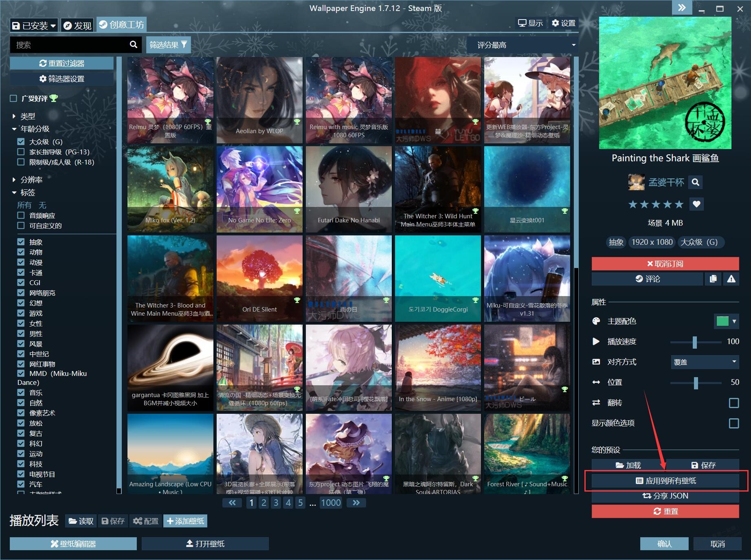Viewport: 751px width, 560px height.
Task: Check 音频响应 tag checkbox
Action: click(21, 215)
